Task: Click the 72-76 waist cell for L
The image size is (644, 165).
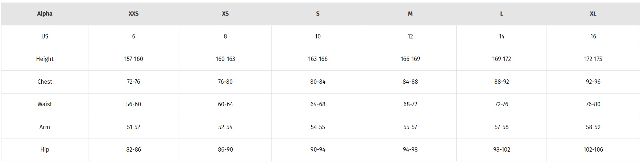Action: 501,104
